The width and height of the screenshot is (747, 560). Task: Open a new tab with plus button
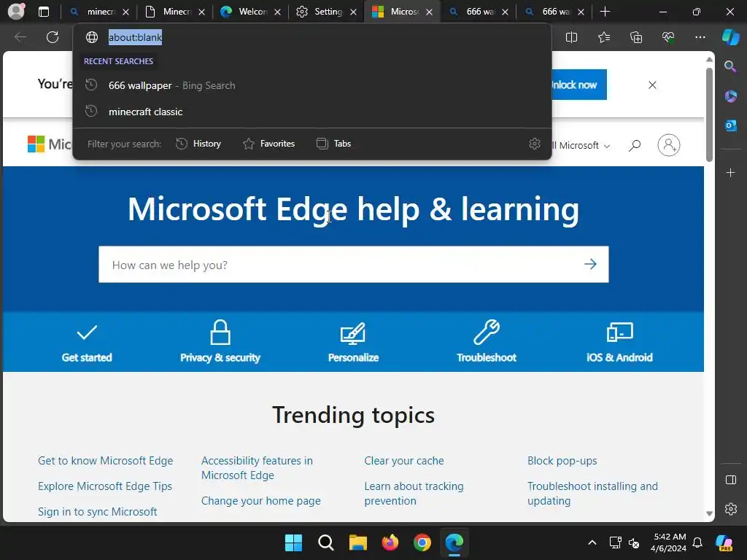tap(605, 12)
